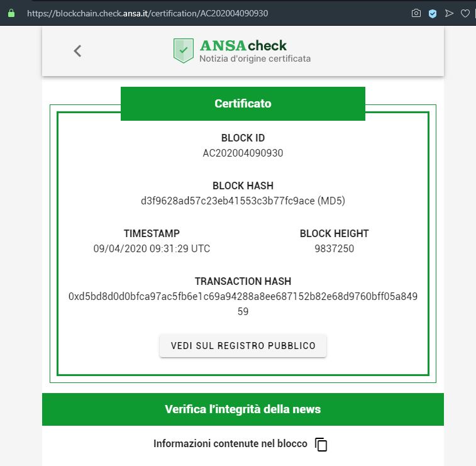Click the TIMESTAMP heading

tap(152, 233)
